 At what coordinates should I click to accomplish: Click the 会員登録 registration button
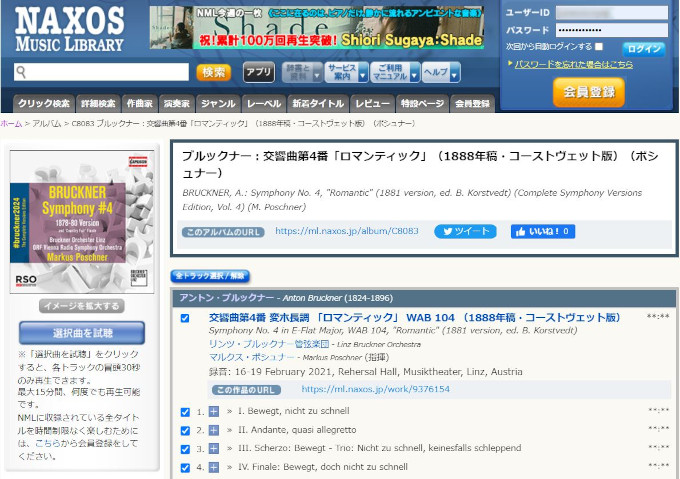(588, 93)
